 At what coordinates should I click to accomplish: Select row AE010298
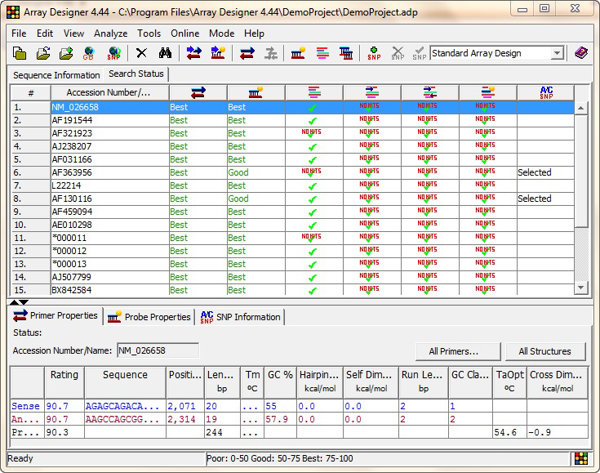pos(293,225)
